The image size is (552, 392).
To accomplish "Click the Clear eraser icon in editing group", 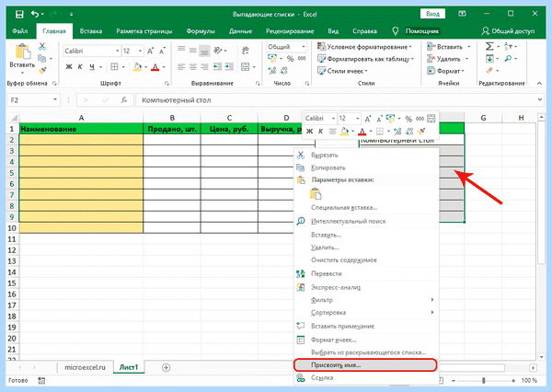I will click(489, 71).
